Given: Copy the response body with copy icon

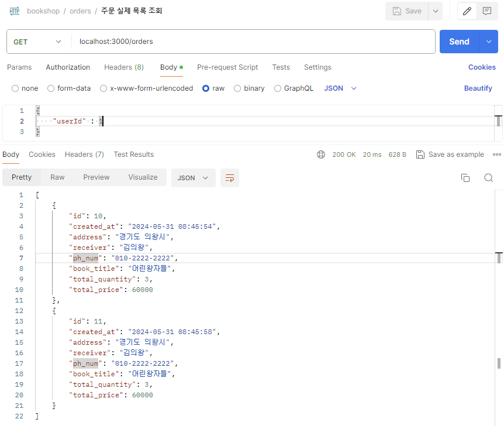Looking at the screenshot, I should [x=465, y=178].
